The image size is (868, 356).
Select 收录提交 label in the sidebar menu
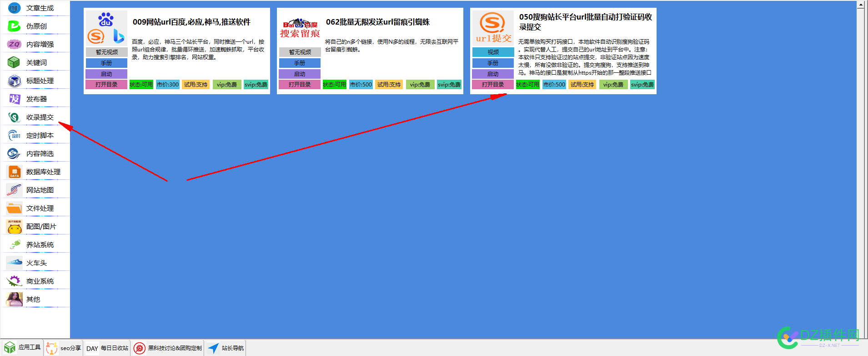[40, 117]
